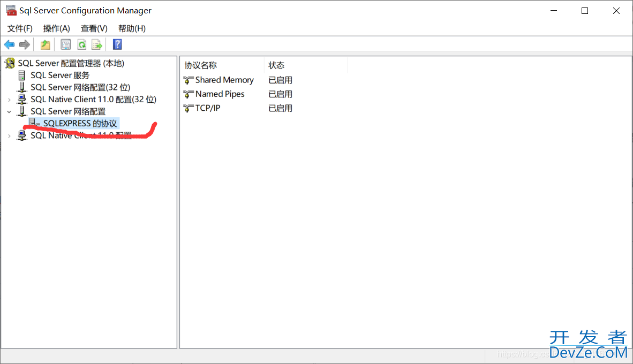
Task: Click the Named Pipes protocol icon
Action: point(188,94)
